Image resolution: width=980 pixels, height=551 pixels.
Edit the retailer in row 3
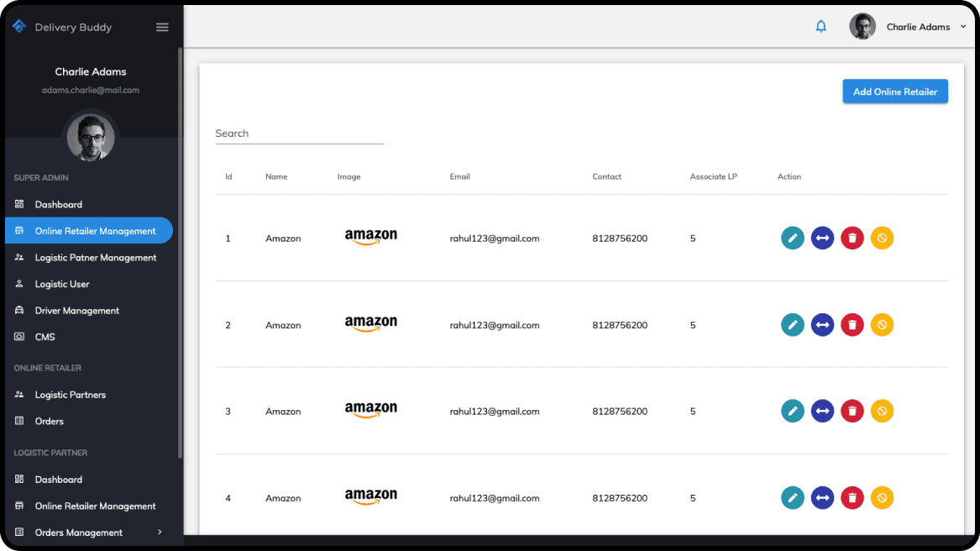pyautogui.click(x=793, y=411)
